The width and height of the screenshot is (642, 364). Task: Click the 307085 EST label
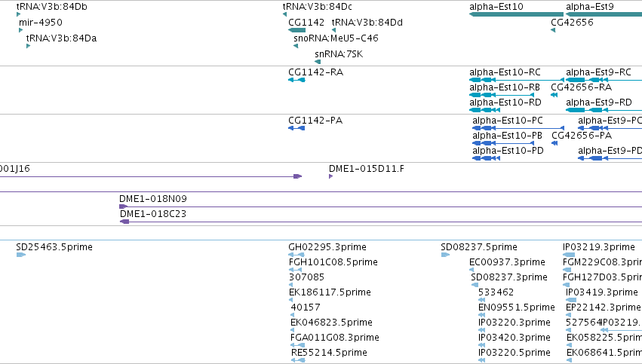307,277
